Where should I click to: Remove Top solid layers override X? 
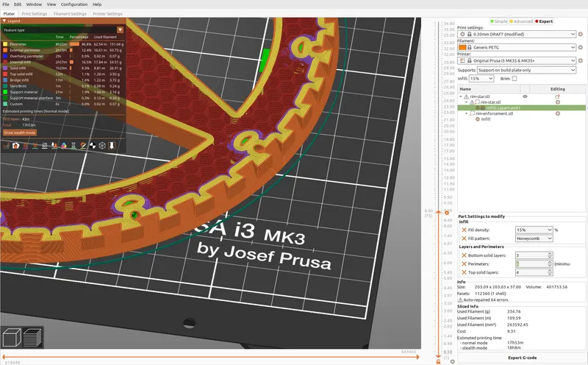click(464, 272)
